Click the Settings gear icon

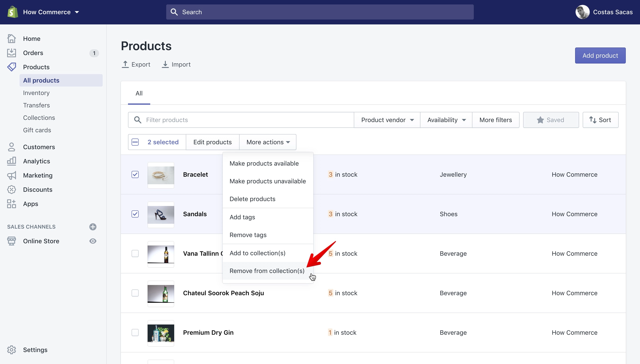12,350
